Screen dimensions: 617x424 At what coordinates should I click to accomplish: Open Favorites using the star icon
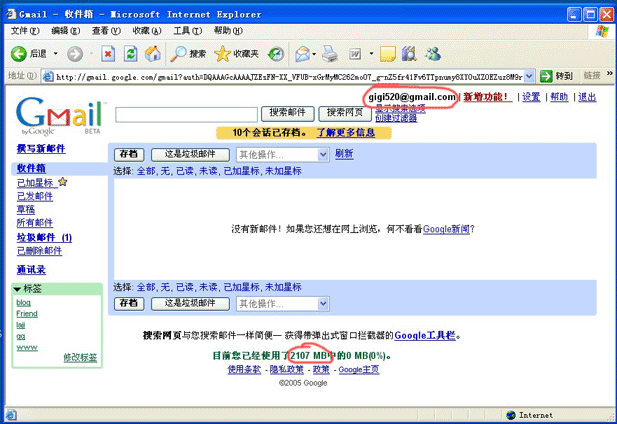[236, 54]
